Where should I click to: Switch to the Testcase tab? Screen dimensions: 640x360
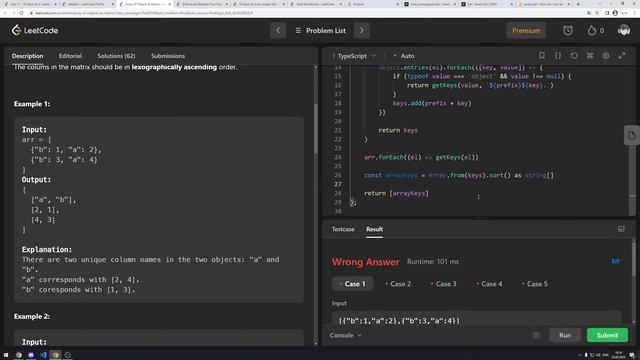[343, 229]
